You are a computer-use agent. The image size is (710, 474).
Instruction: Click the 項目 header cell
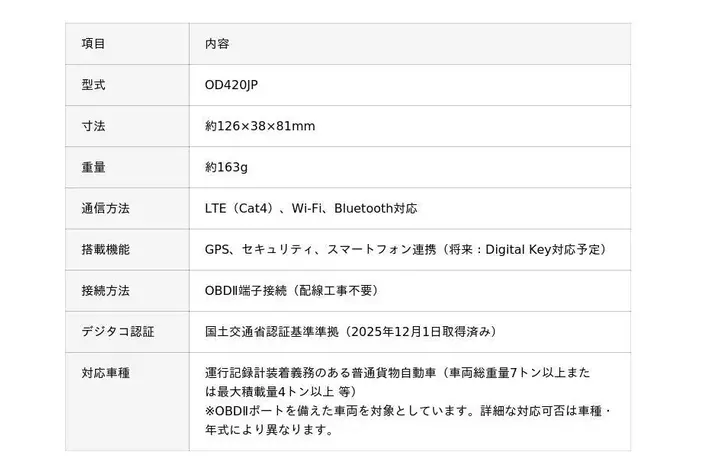93,44
